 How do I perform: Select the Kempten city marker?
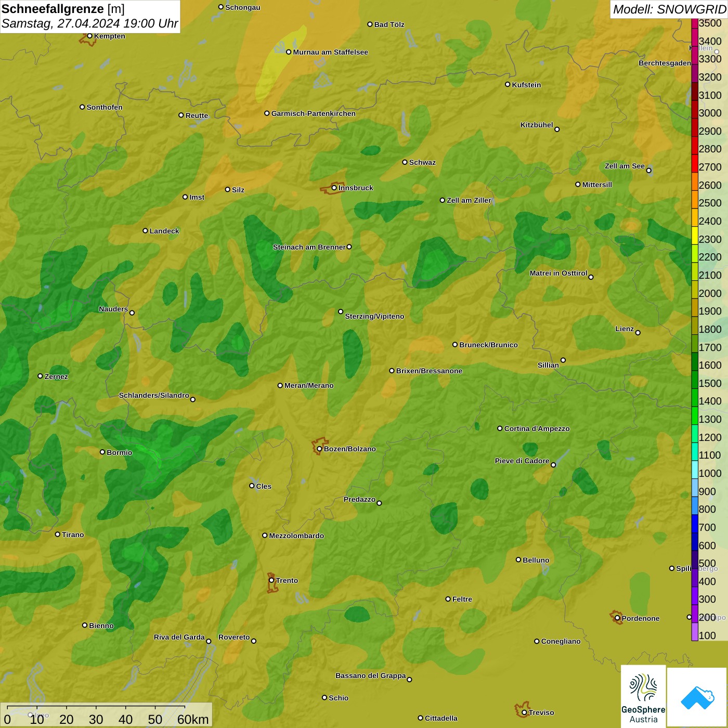pyautogui.click(x=89, y=36)
